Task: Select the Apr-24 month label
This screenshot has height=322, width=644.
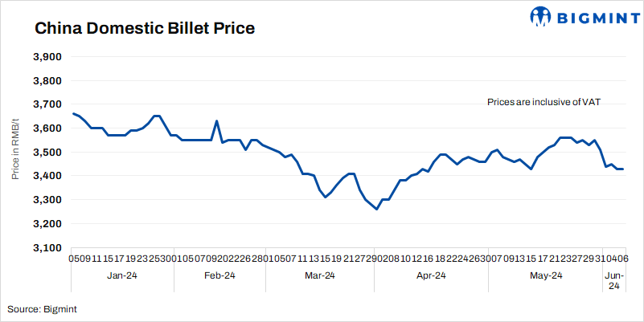Action: pos(431,275)
